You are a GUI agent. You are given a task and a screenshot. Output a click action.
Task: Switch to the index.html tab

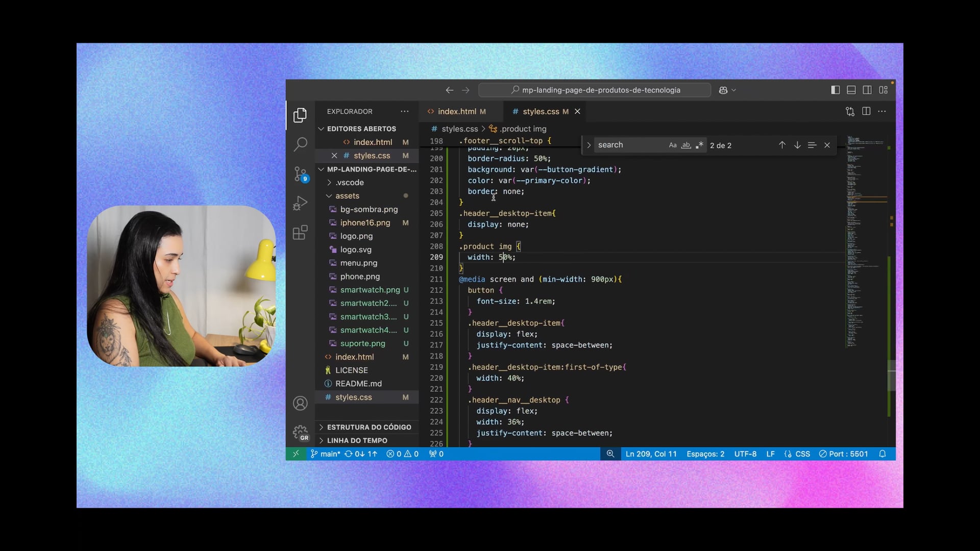pyautogui.click(x=456, y=111)
